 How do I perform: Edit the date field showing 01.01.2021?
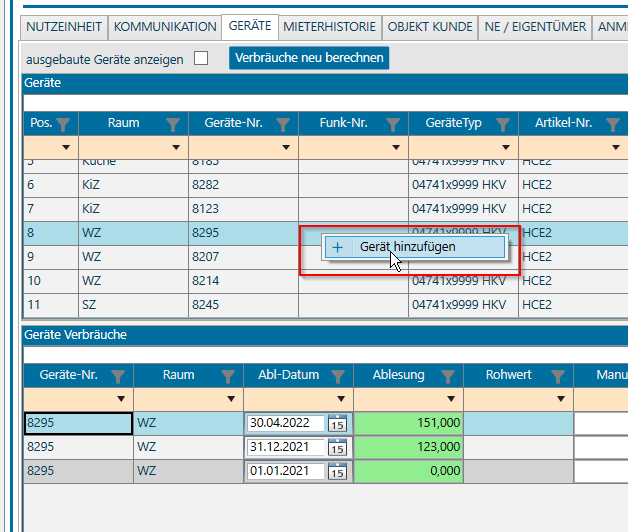click(x=286, y=472)
